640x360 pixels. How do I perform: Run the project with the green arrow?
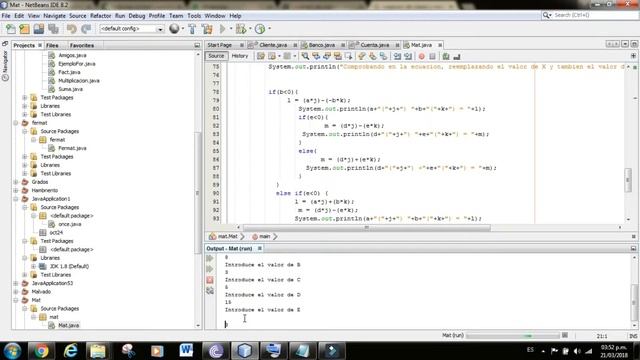223,29
